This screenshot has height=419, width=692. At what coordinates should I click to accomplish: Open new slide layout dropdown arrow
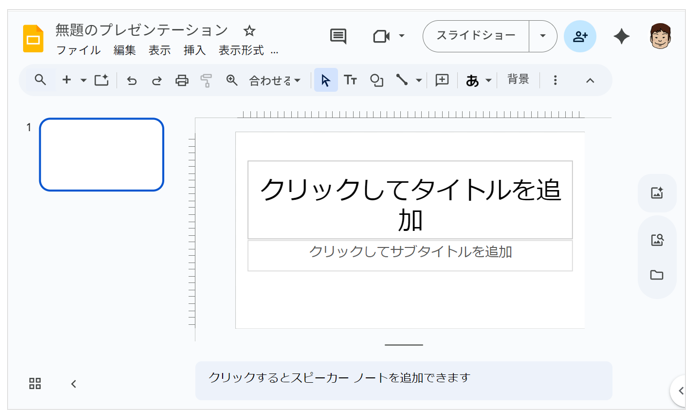point(83,80)
